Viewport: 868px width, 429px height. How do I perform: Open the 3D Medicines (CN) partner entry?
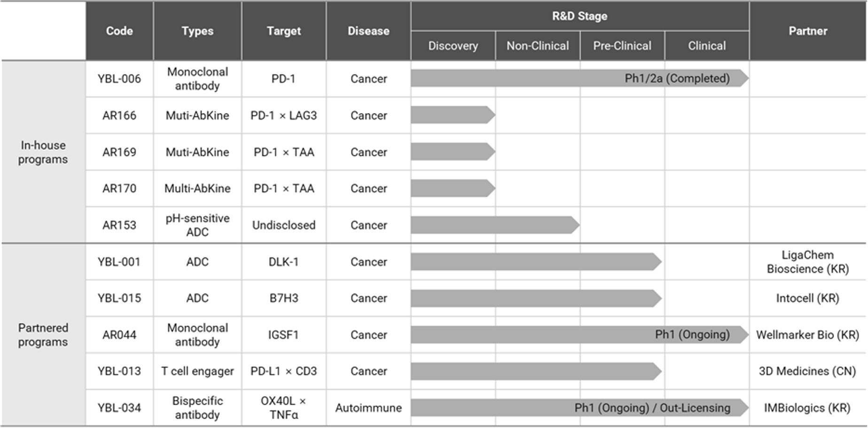point(807,371)
